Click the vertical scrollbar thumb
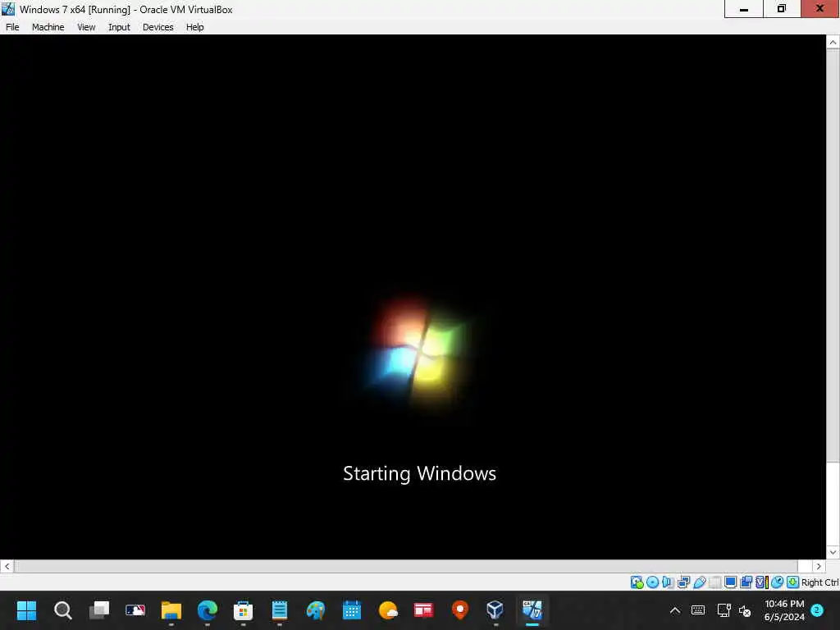The height and width of the screenshot is (630, 840). (x=833, y=256)
